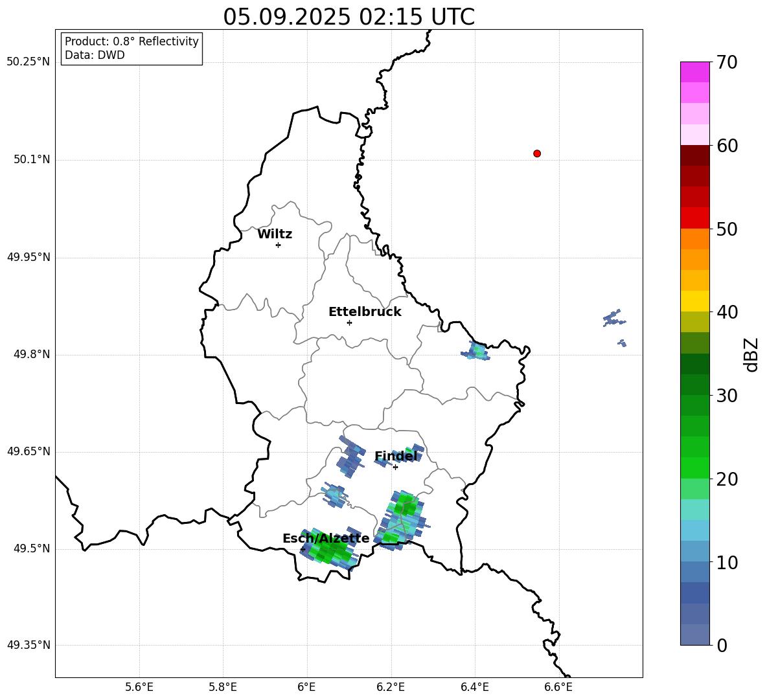Screen dimensions: 767x700
Task: Click the 49.5°N latitude label
Action: (32, 548)
